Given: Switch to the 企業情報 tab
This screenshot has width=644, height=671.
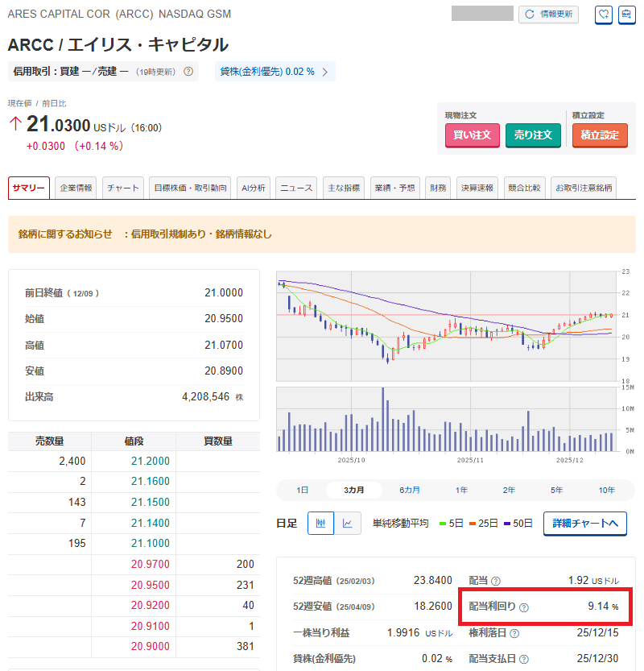Looking at the screenshot, I should pos(76,188).
